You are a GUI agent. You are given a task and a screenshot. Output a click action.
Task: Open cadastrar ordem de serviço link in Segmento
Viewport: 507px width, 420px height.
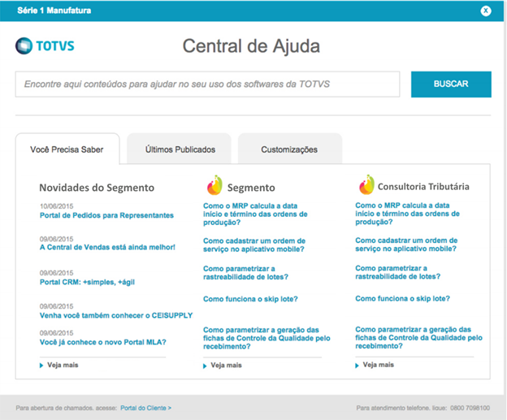(254, 245)
